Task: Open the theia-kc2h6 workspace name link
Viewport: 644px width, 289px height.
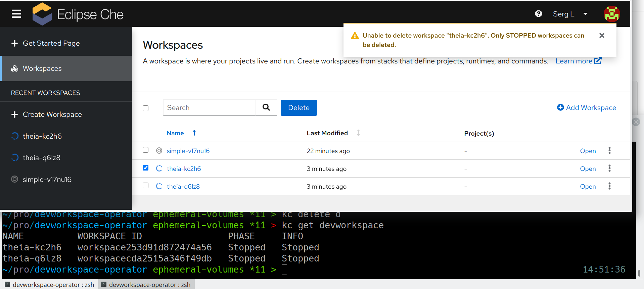Action: pyautogui.click(x=184, y=169)
